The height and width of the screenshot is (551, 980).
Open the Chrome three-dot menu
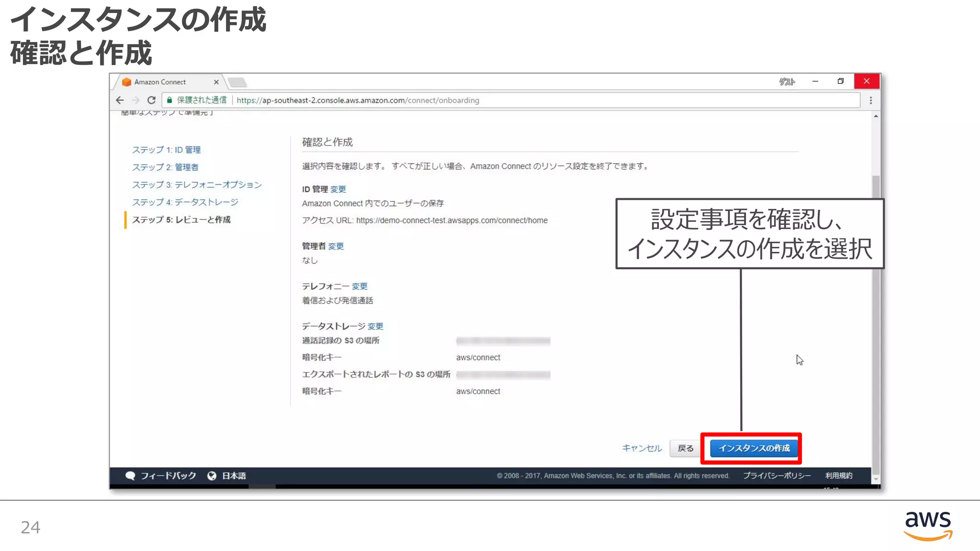point(870,100)
